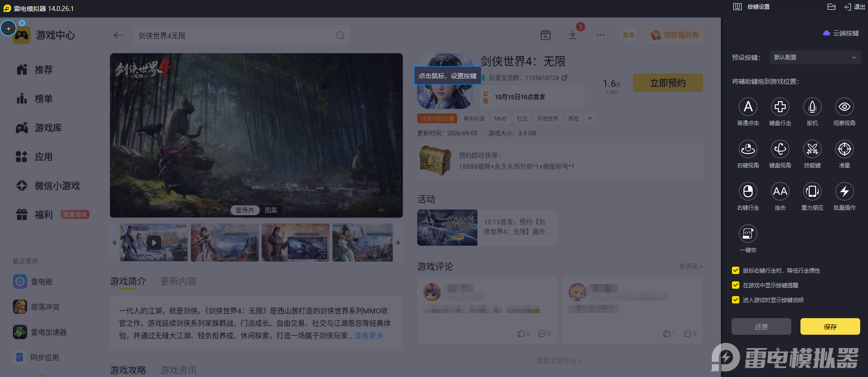Open the 10月15日10点首发 announcement
868x377 pixels.
[532, 97]
